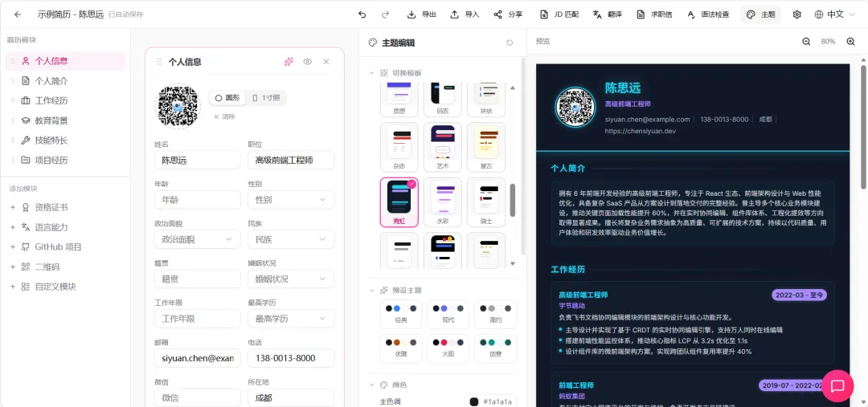Run 语法检查 grammar check

point(708,14)
